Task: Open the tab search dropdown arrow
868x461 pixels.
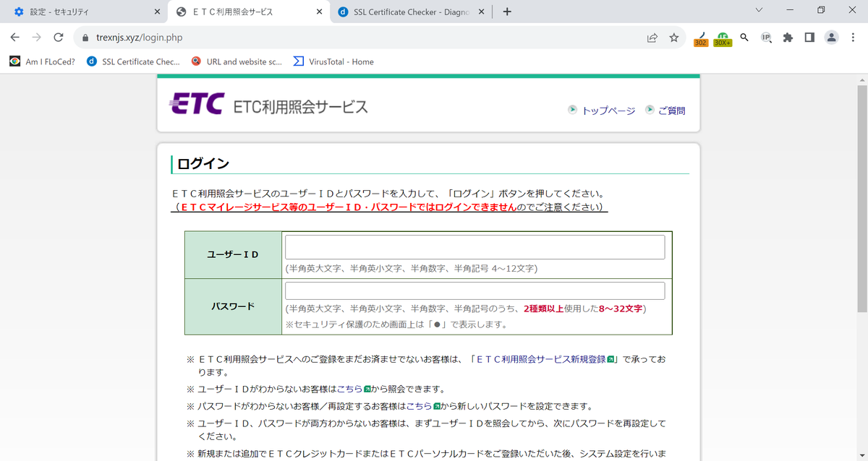Action: point(759,10)
